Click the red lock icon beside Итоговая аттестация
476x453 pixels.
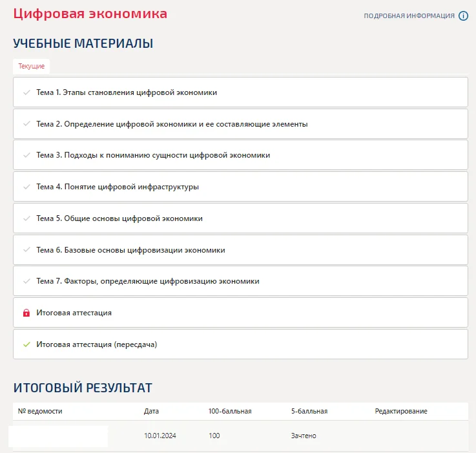click(x=26, y=313)
